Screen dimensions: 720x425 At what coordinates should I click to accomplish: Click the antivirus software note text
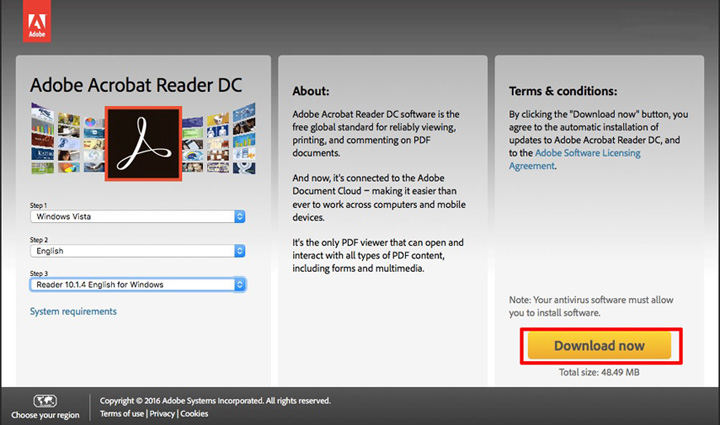591,306
